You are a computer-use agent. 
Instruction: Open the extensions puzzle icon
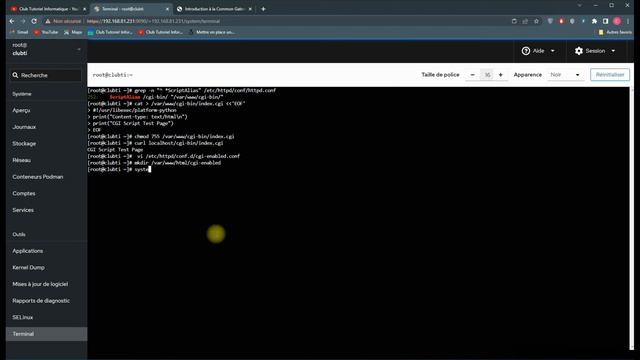coord(595,21)
